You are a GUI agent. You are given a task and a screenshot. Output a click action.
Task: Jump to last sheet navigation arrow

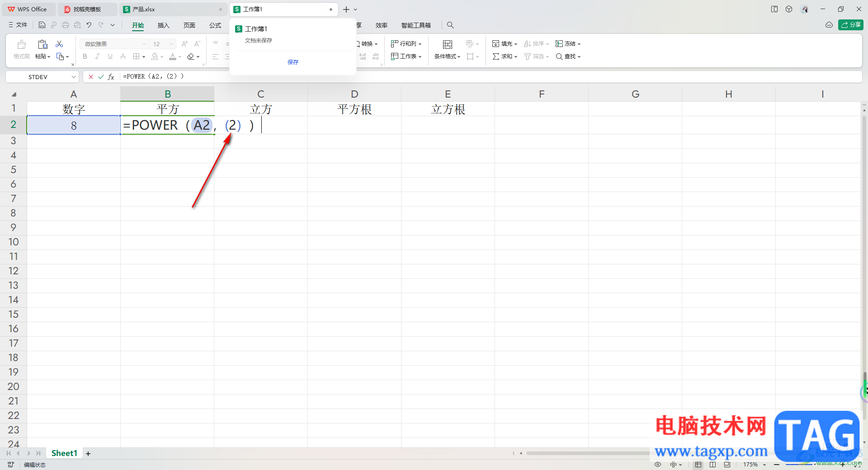click(38, 453)
